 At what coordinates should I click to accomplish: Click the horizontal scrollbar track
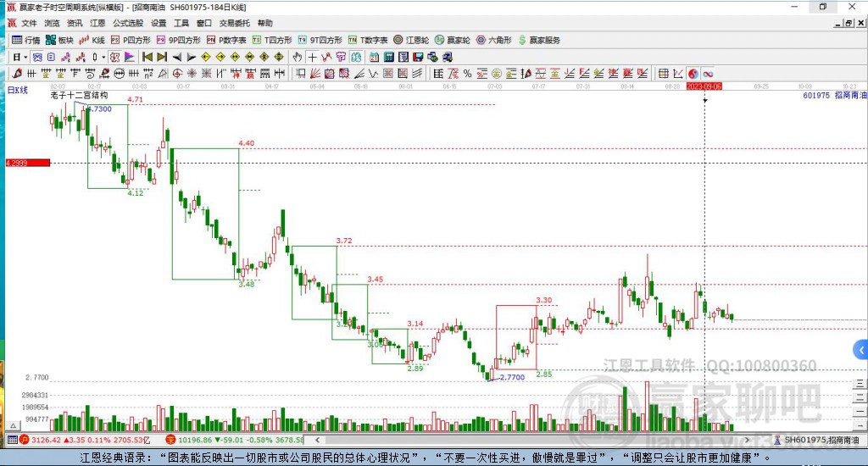531,440
